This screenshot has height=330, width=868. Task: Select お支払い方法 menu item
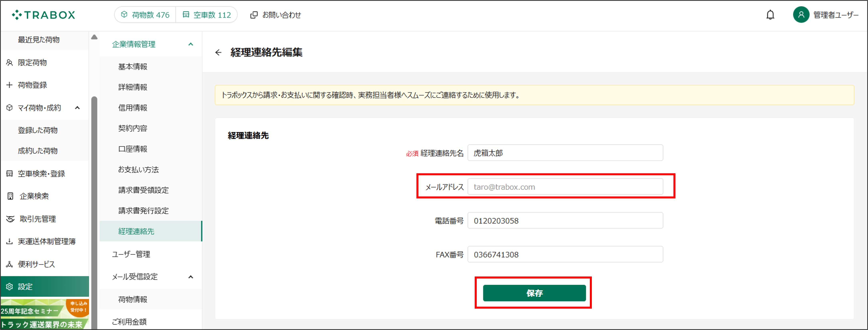[x=138, y=169]
